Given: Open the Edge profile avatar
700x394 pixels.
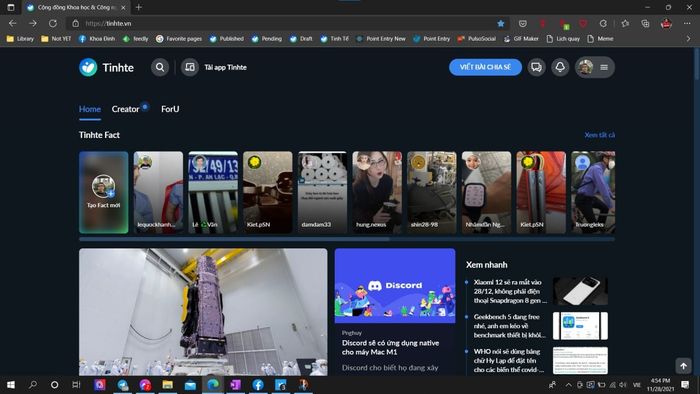Looking at the screenshot, I should point(666,23).
